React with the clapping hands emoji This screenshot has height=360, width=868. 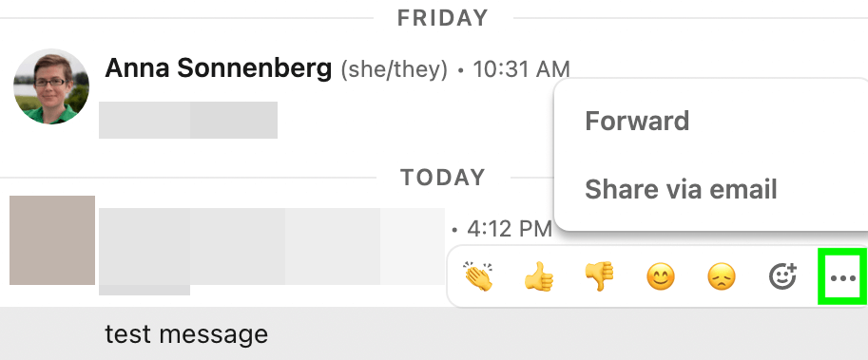tap(479, 276)
